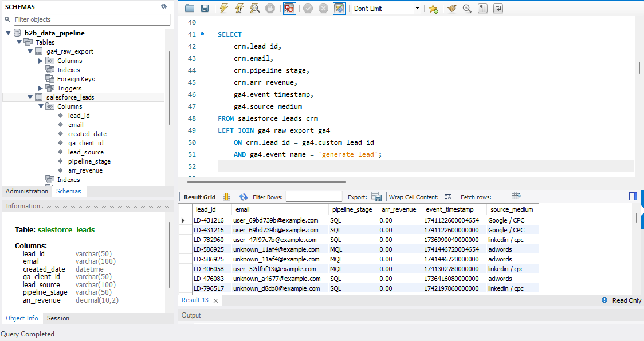
Task: Beautify the SQL with broom icon
Action: tap(452, 8)
